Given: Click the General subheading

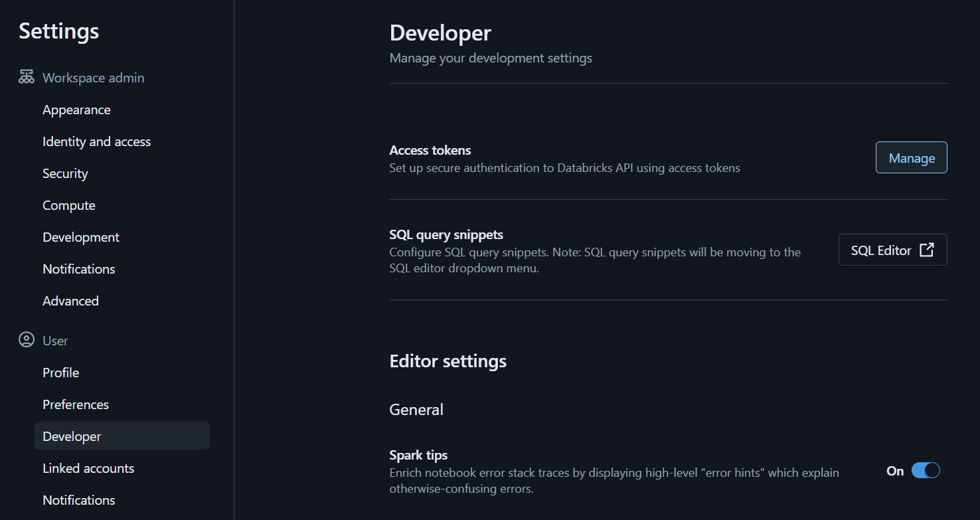Looking at the screenshot, I should click(x=416, y=409).
